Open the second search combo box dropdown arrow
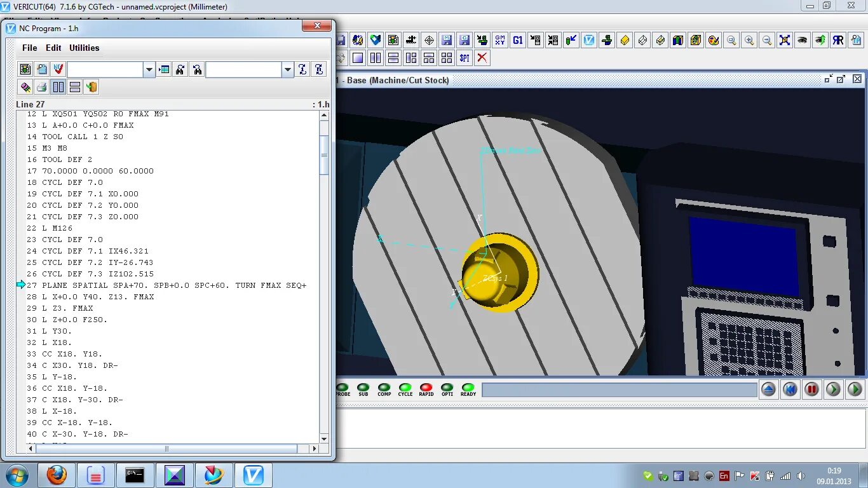 [x=288, y=70]
